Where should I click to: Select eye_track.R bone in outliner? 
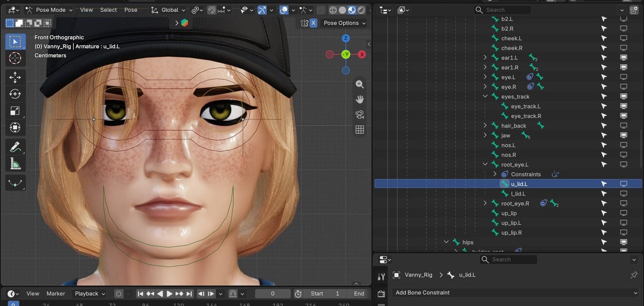(x=526, y=116)
